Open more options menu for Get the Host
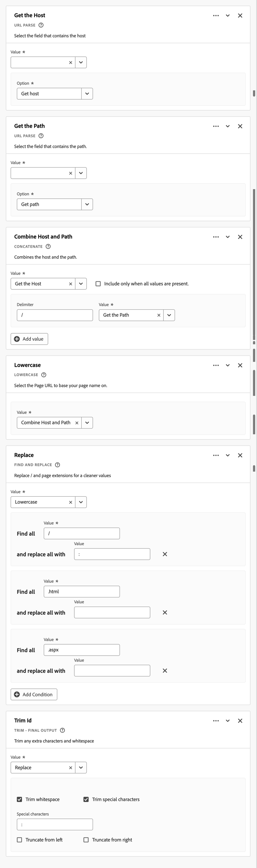Screen dimensions: 257x868 pyautogui.click(x=216, y=15)
